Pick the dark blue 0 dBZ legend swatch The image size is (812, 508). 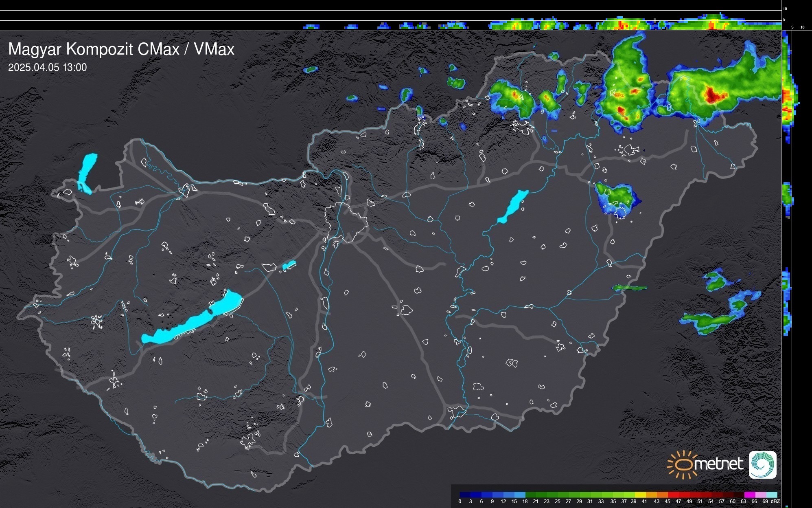click(465, 495)
